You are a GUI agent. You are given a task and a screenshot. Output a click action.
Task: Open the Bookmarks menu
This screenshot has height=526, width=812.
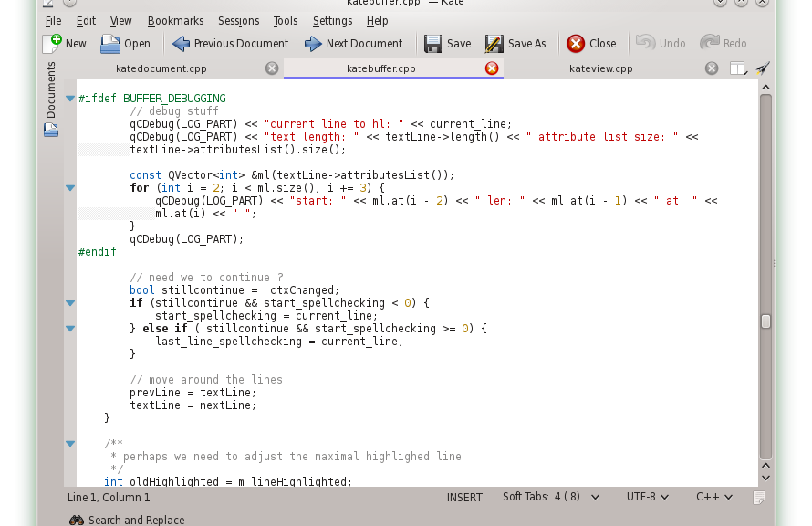point(174,20)
